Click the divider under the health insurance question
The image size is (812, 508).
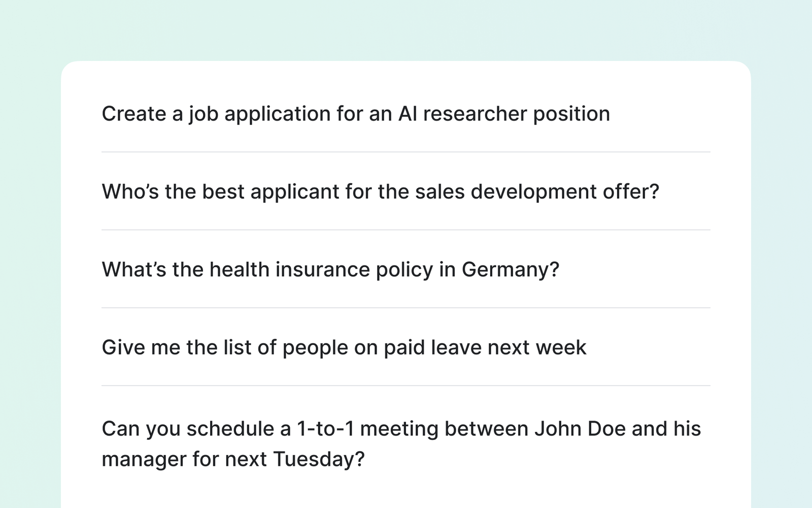point(406,308)
